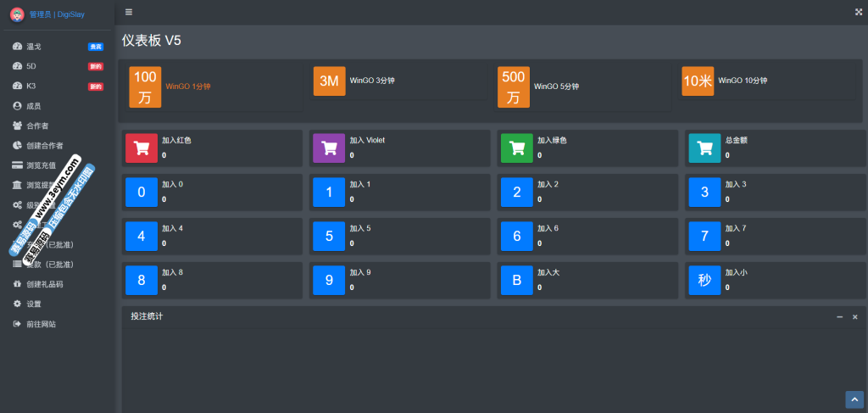This screenshot has width=868, height=413.
Task: Open 设置 settings
Action: pyautogui.click(x=33, y=304)
